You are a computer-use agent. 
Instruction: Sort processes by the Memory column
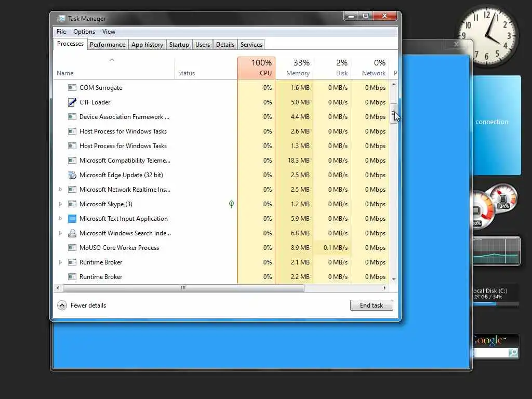(295, 68)
